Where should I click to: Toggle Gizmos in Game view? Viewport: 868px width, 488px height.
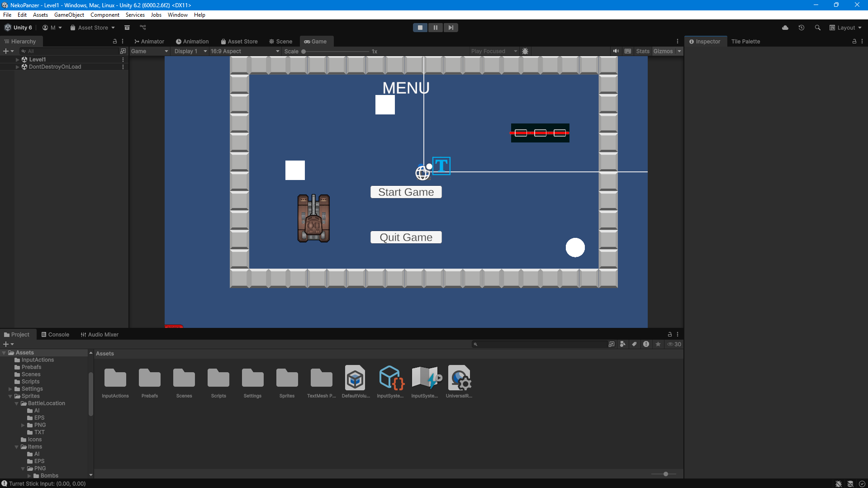[663, 51]
